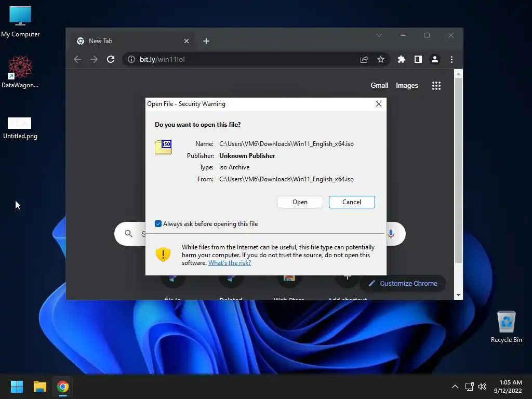This screenshot has width=532, height=399.
Task: Open the Google apps grid
Action: (436, 86)
